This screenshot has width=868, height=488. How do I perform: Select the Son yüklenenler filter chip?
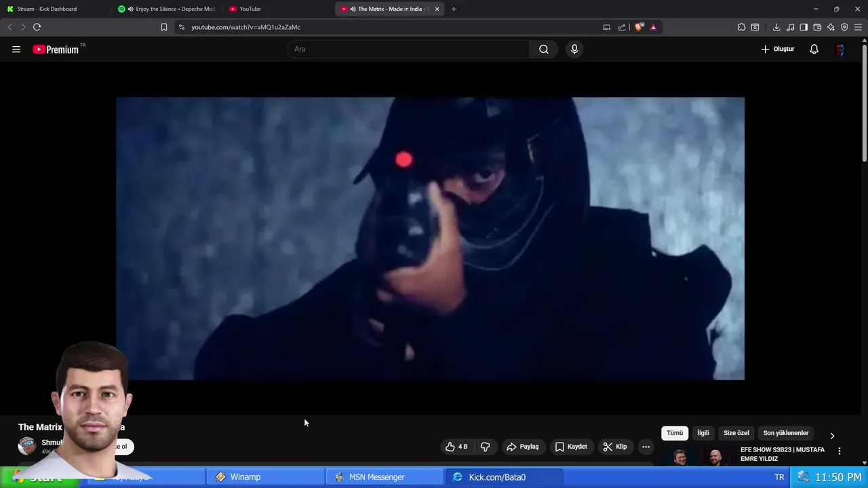pos(786,433)
